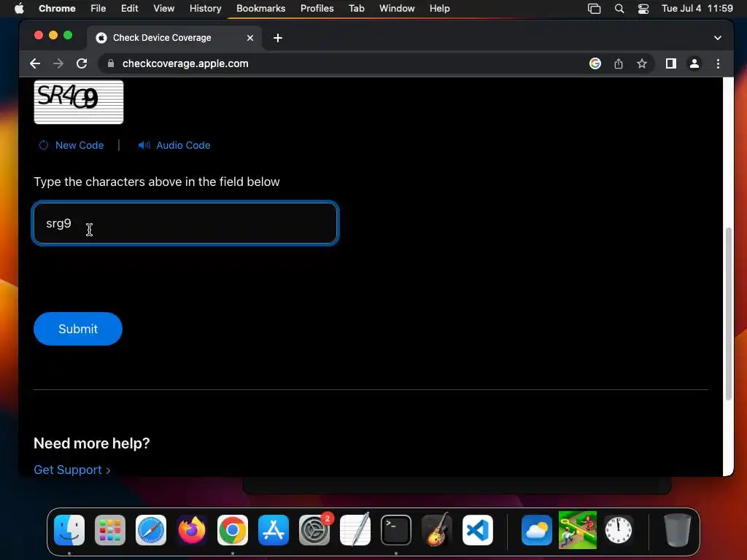Open a new tab with plus button
Viewport: 747px width, 560px height.
tap(278, 38)
